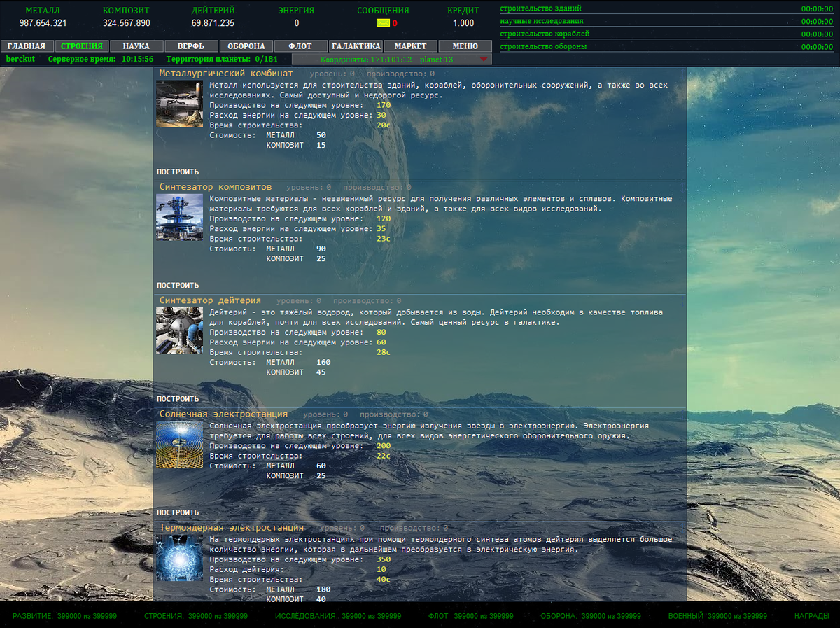Click the МЕТАЛЛ resource header
The width and height of the screenshot is (840, 628).
pos(43,11)
